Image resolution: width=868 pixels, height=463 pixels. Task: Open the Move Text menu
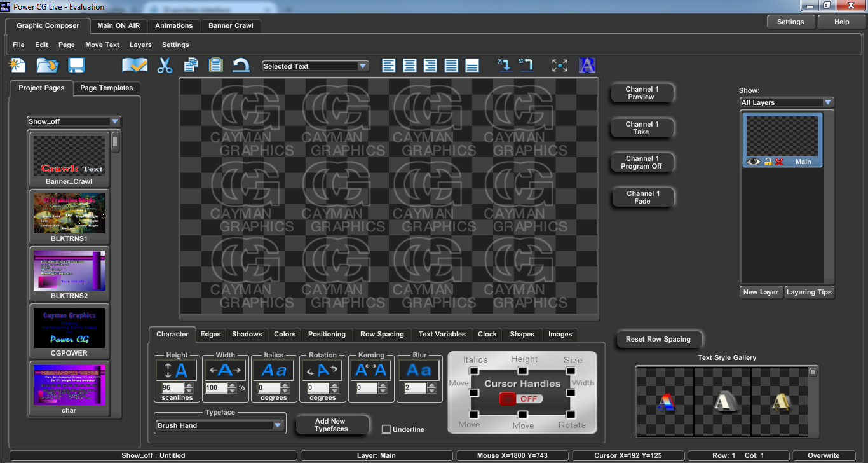[102, 45]
